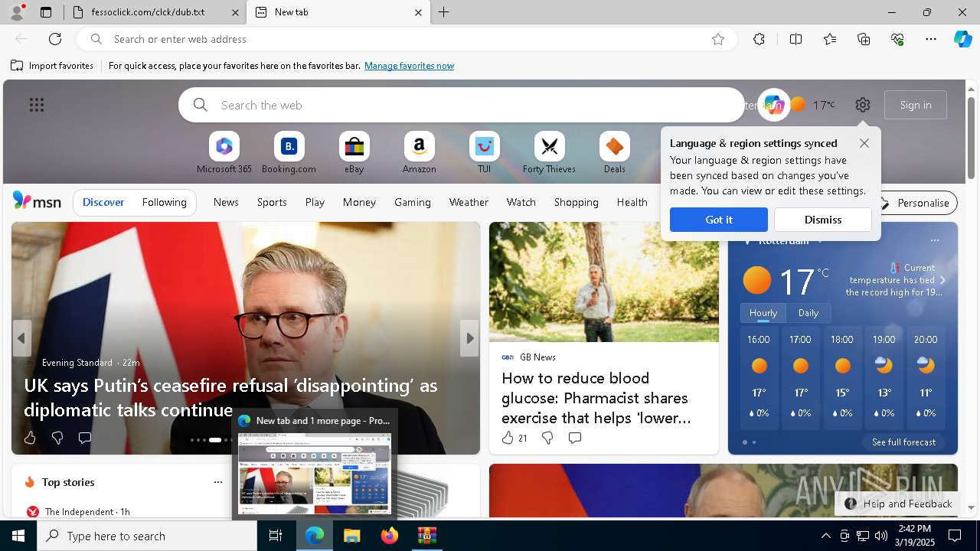The image size is (980, 551).
Task: Open the Forty Thieves shortcut
Action: (549, 153)
